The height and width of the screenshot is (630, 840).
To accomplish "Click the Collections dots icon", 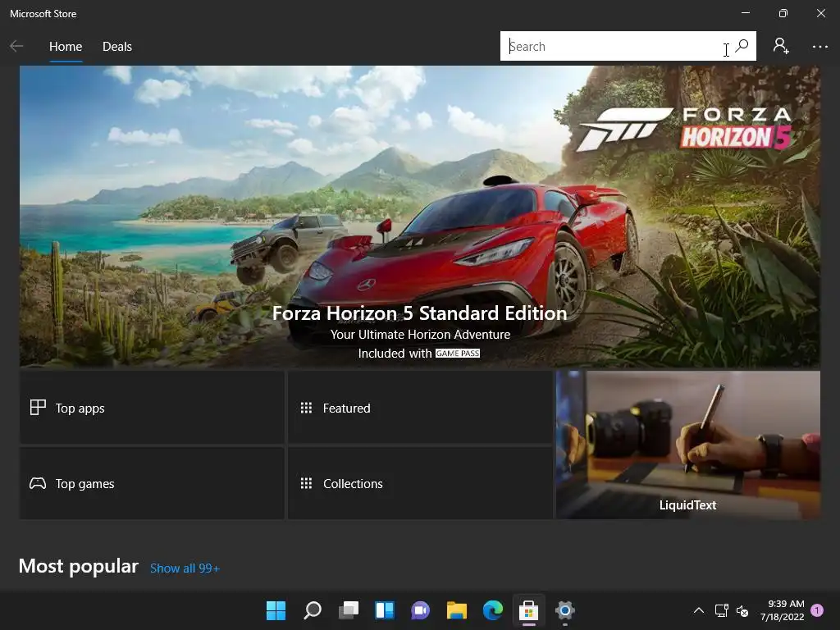I will (x=306, y=484).
